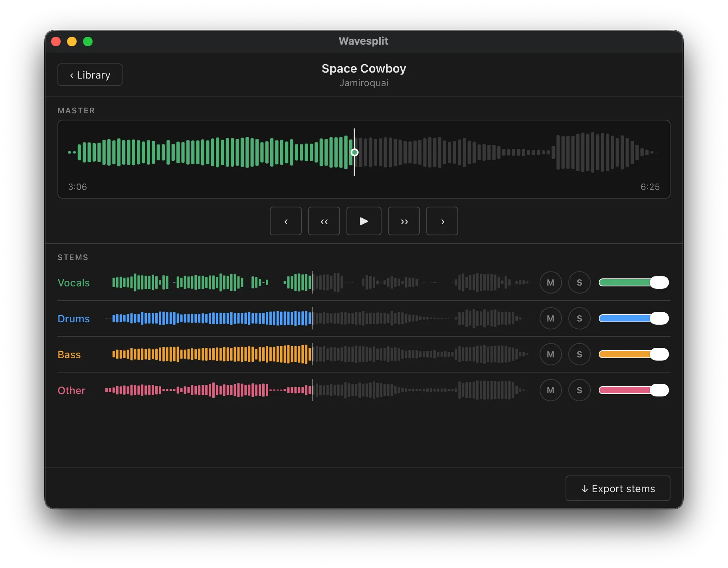Click the Drums stem waveform
This screenshot has height=568, width=728.
pyautogui.click(x=317, y=318)
